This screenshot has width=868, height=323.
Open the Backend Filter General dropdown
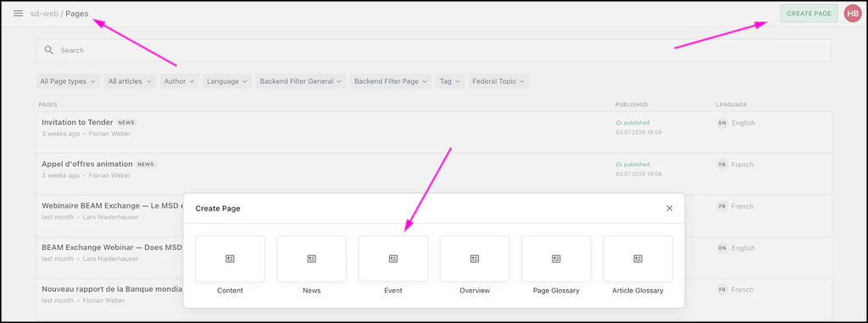[301, 81]
